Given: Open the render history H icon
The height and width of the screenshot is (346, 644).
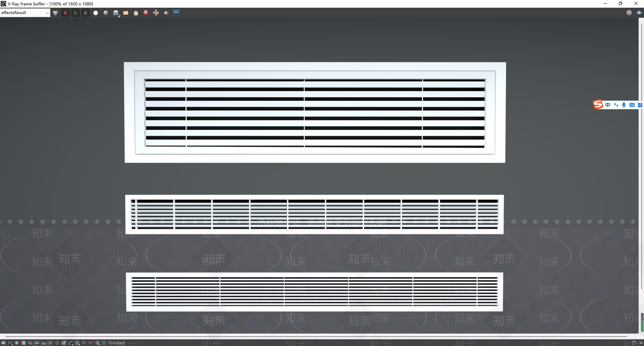Looking at the screenshot, I should (x=84, y=343).
